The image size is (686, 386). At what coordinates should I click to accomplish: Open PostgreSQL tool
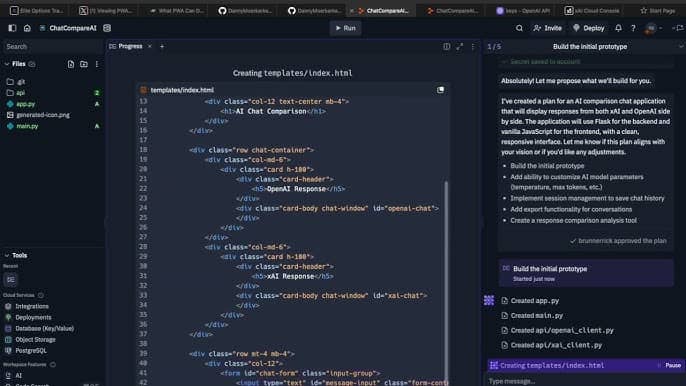31,351
